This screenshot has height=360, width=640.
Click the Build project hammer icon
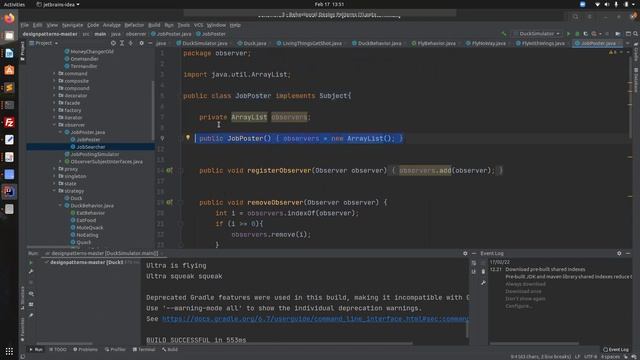(x=504, y=34)
